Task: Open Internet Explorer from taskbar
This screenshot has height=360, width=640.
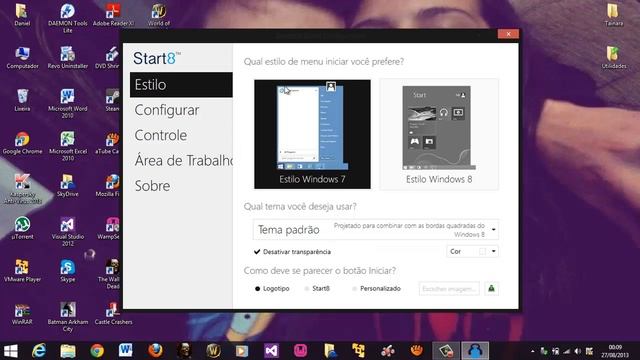Action: [39, 351]
